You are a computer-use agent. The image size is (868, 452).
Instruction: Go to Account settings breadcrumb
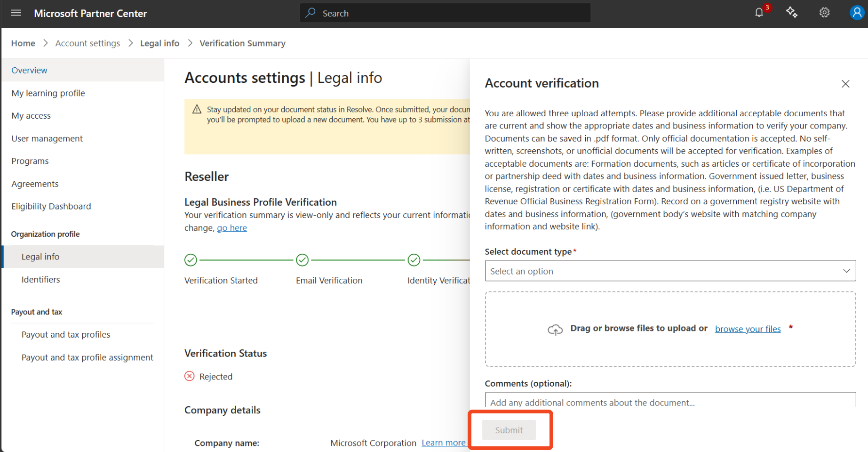point(88,43)
